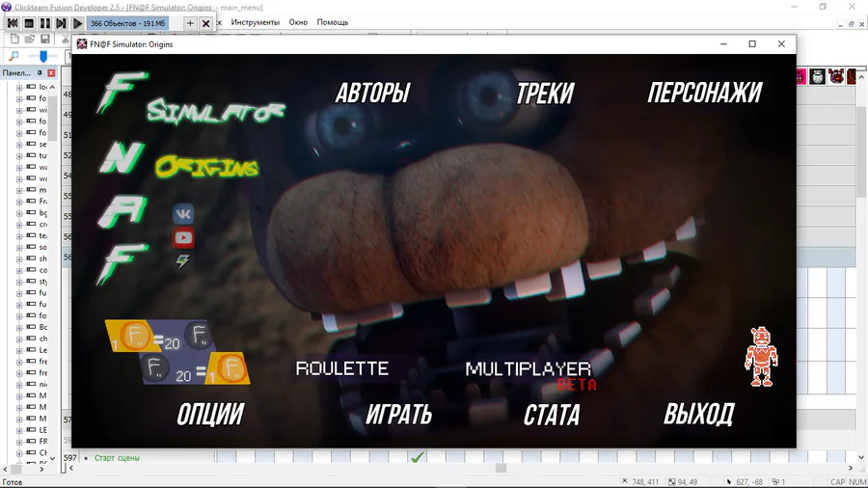Screen dimensions: 868x488
Task: Close the Панел... pane with the red X
Action: point(51,73)
